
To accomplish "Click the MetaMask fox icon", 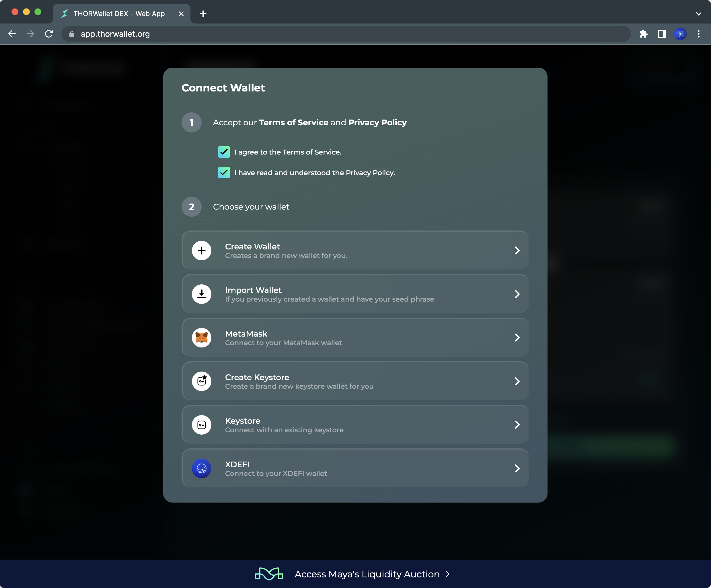I will coord(201,337).
